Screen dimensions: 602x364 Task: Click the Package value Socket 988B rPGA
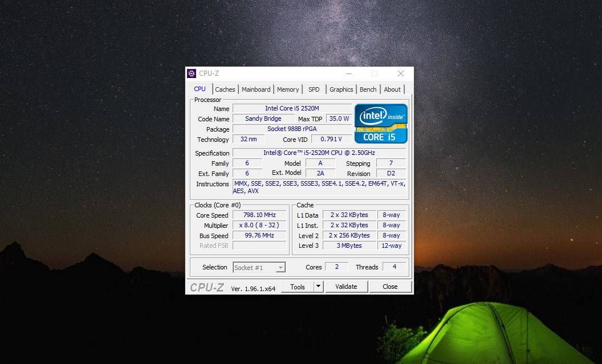pyautogui.click(x=292, y=129)
